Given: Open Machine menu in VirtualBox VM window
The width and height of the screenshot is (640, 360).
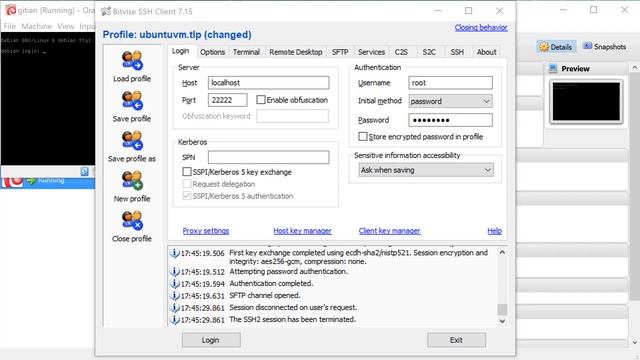Looking at the screenshot, I should 36,26.
